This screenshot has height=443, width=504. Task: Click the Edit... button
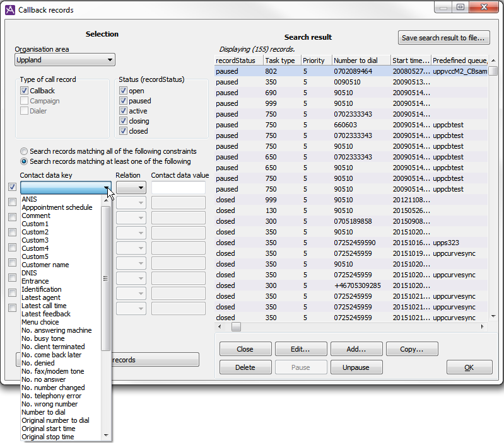300,349
